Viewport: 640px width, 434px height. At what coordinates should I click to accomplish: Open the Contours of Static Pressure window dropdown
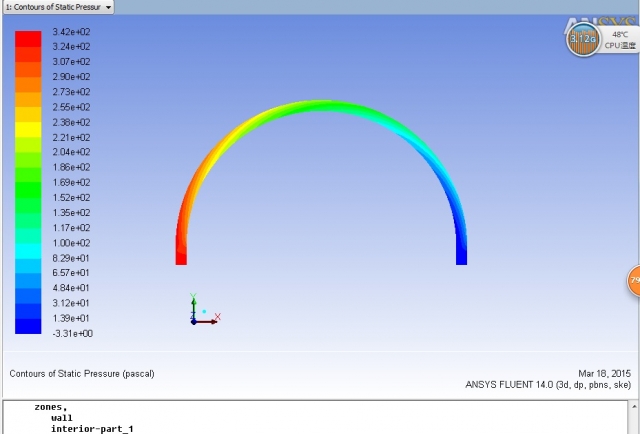108,7
